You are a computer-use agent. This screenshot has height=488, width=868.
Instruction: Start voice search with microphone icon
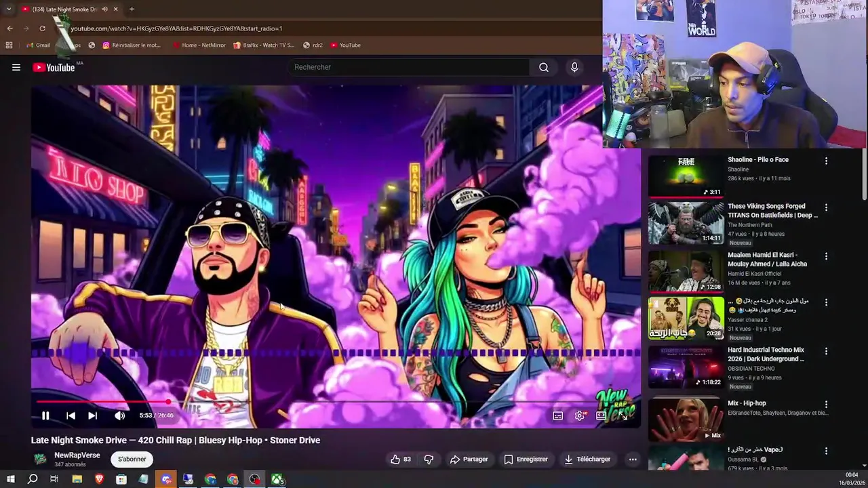click(574, 67)
